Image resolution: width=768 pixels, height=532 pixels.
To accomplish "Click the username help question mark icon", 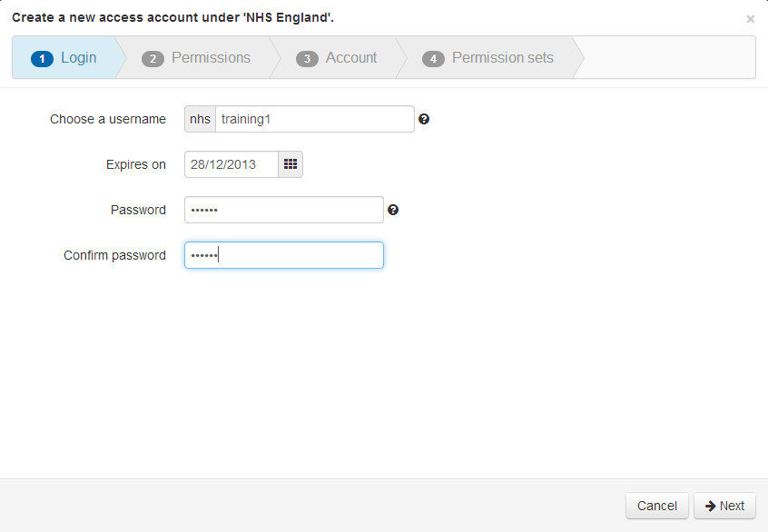I will click(424, 118).
